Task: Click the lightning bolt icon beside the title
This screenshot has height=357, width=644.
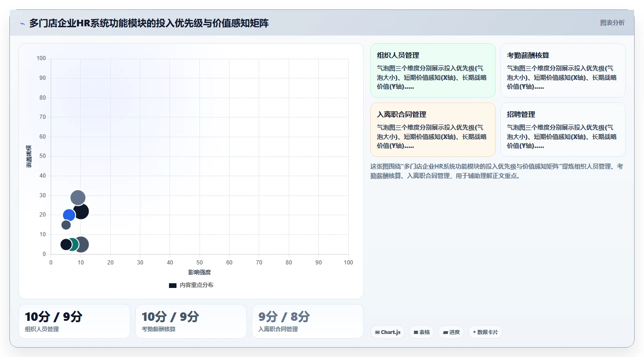Action: coord(22,23)
